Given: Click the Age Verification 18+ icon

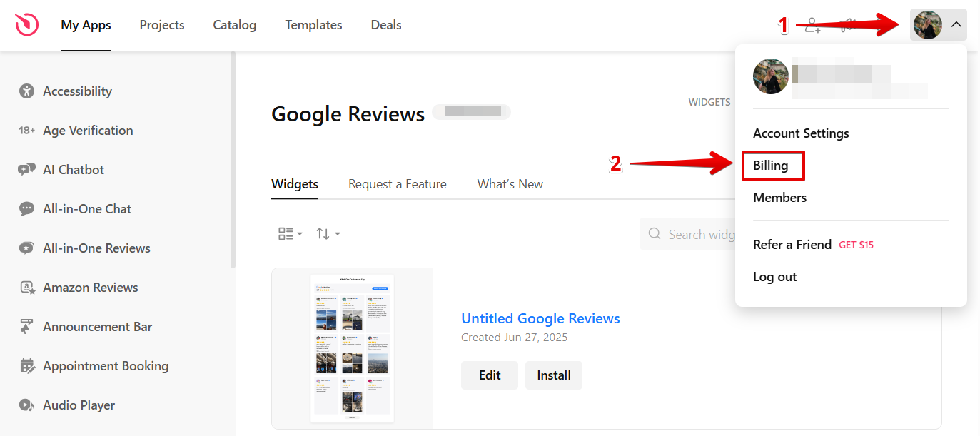Looking at the screenshot, I should [x=27, y=131].
